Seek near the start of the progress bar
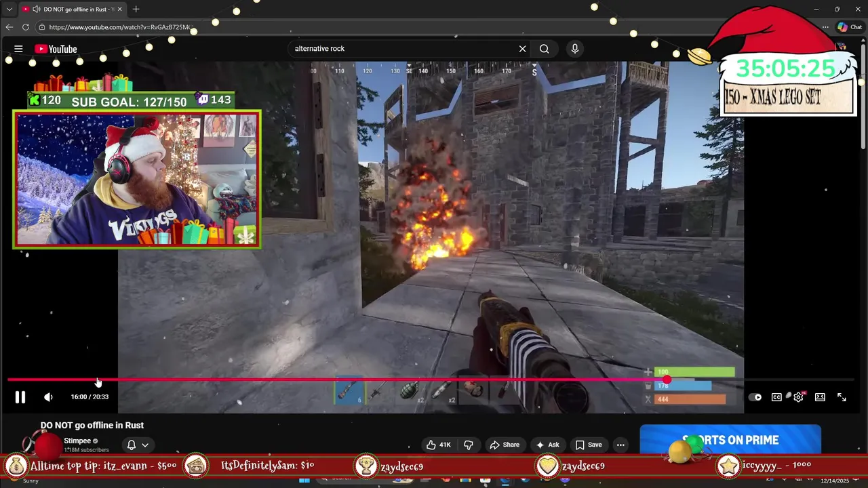 pyautogui.click(x=14, y=380)
